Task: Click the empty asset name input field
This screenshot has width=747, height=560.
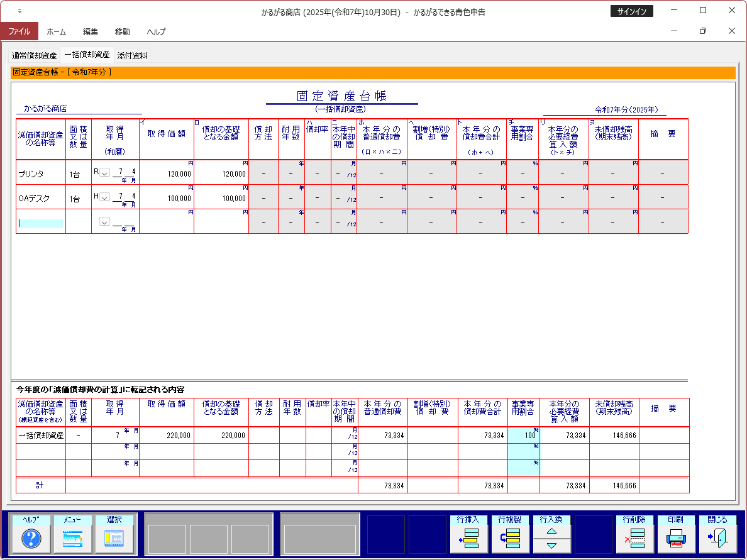Action: (x=40, y=223)
